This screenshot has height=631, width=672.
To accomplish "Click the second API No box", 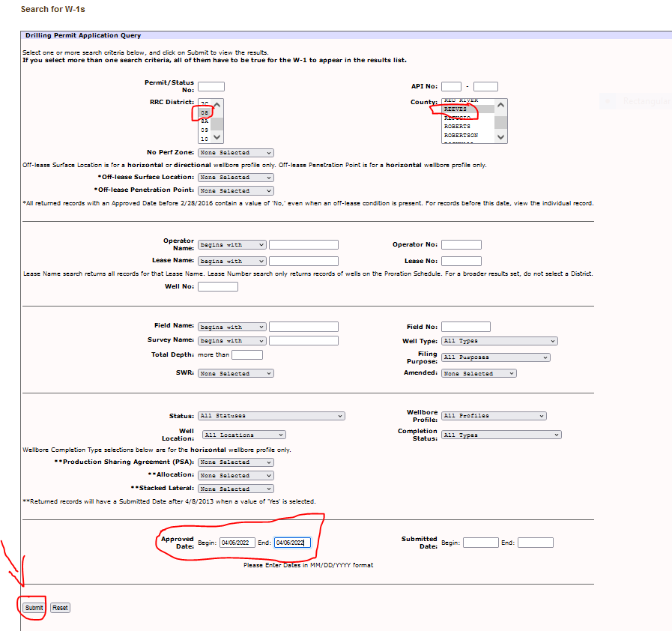I will (485, 87).
